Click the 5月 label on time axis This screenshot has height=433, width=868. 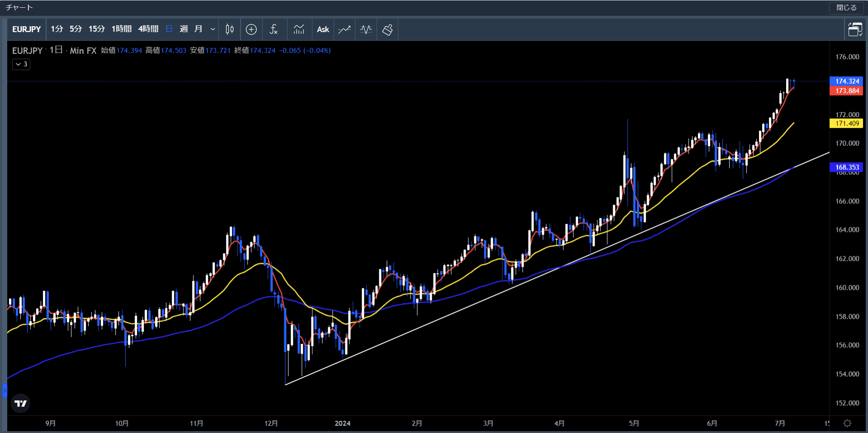tap(634, 424)
